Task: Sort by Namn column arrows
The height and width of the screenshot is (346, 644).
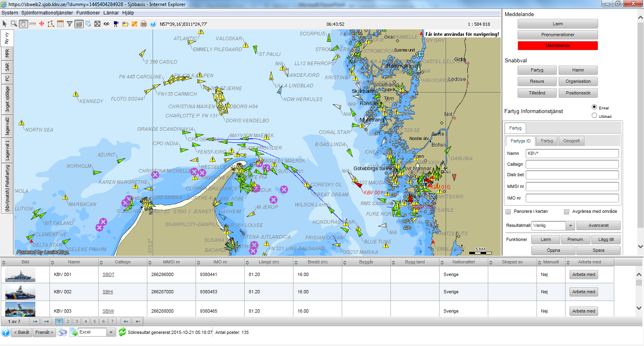Action: point(52,262)
